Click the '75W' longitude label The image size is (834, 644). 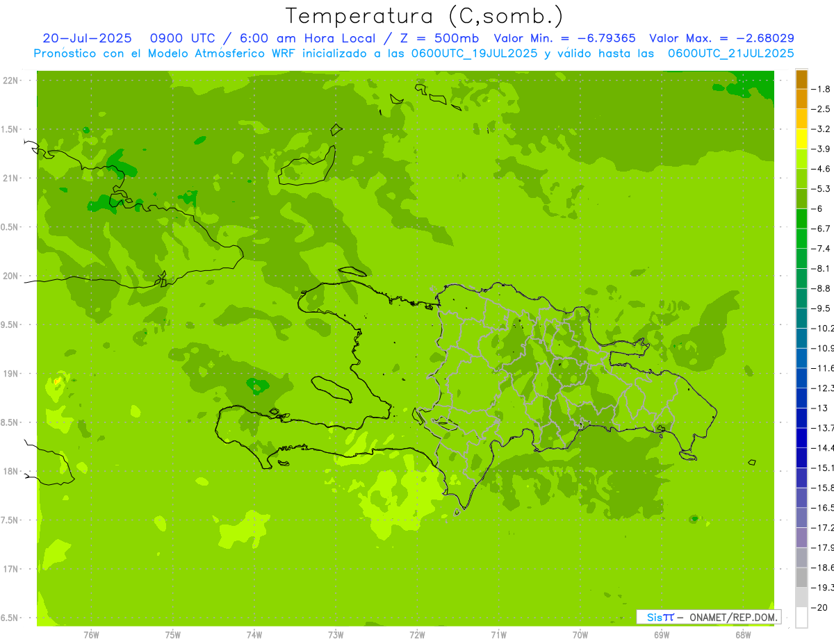tap(173, 634)
